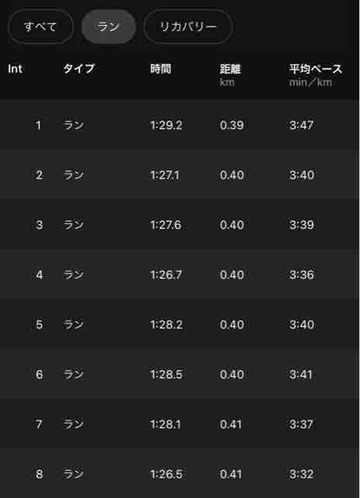Screen dimensions: 360x498
Task: Open the リカバリー filter tab
Action: [x=188, y=26]
